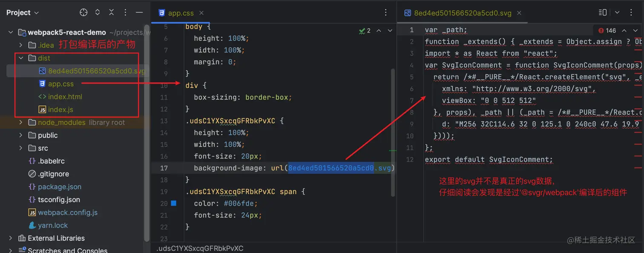Hide the Project tool window with minimize icon
Image resolution: width=644 pixels, height=253 pixels.
pyautogui.click(x=139, y=12)
